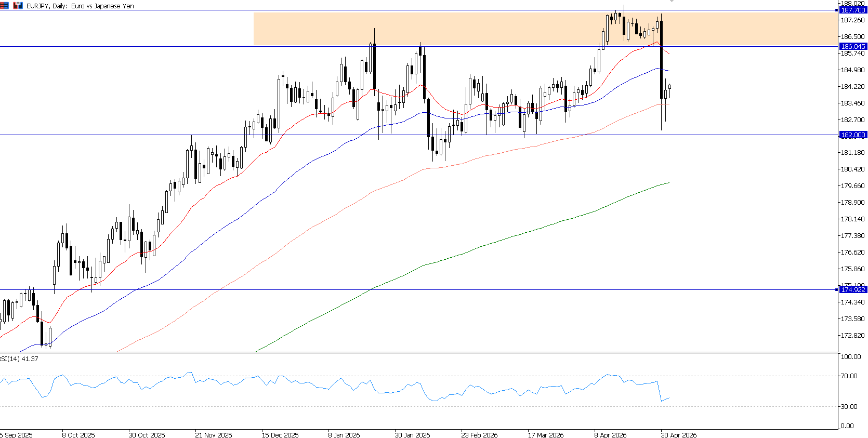This screenshot has width=868, height=438.
Task: Click 175.860 on the price scale
Action: pos(853,269)
